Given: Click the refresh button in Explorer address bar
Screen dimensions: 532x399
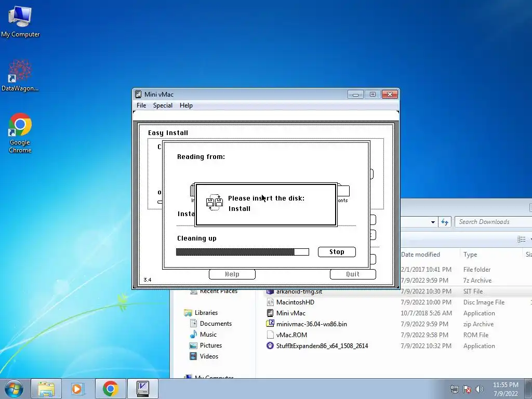Looking at the screenshot, I should point(445,222).
